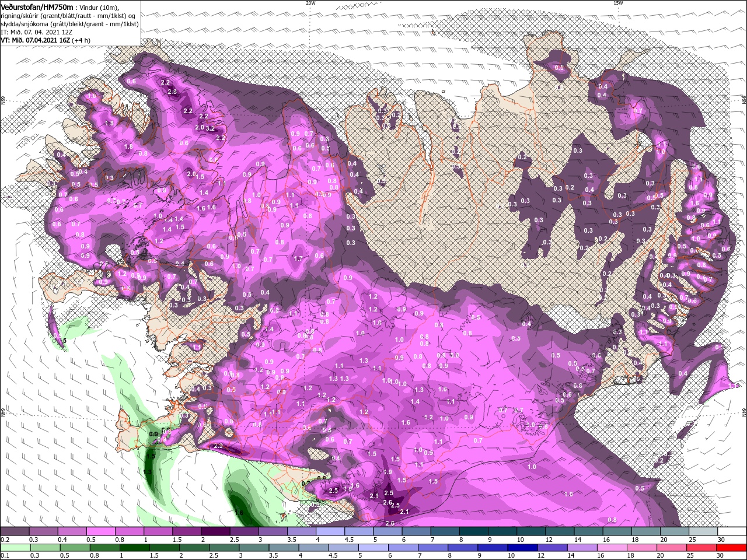Click the pale green 0.1 swatch in lower row
This screenshot has width=747, height=560.
pos(15,548)
